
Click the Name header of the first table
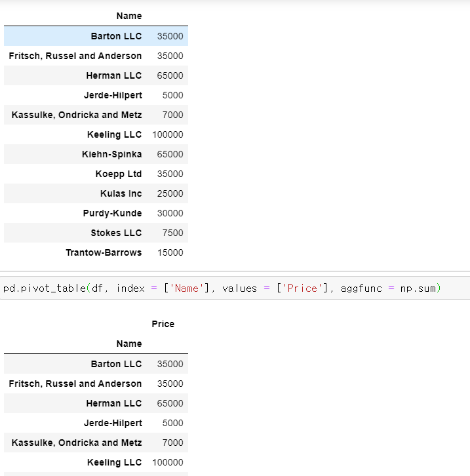[x=129, y=16]
